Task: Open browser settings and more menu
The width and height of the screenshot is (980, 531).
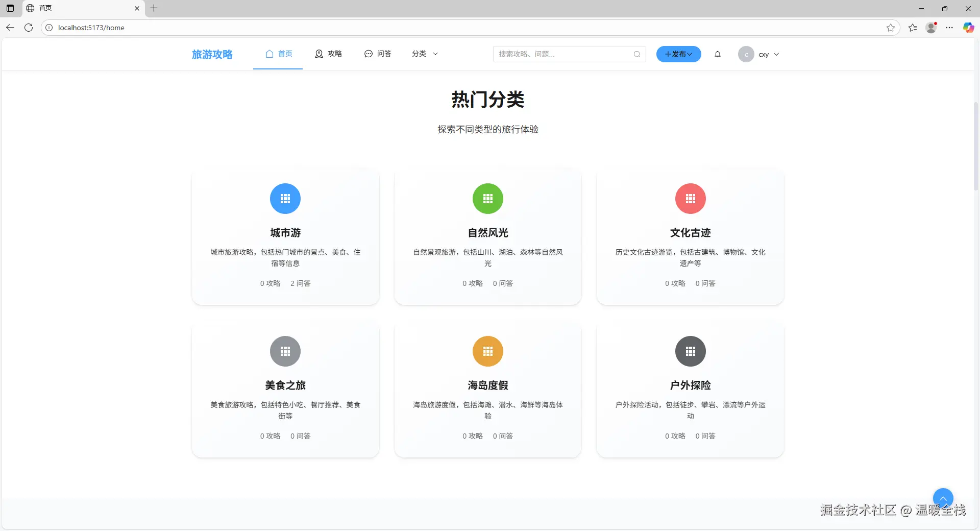Action: tap(949, 28)
